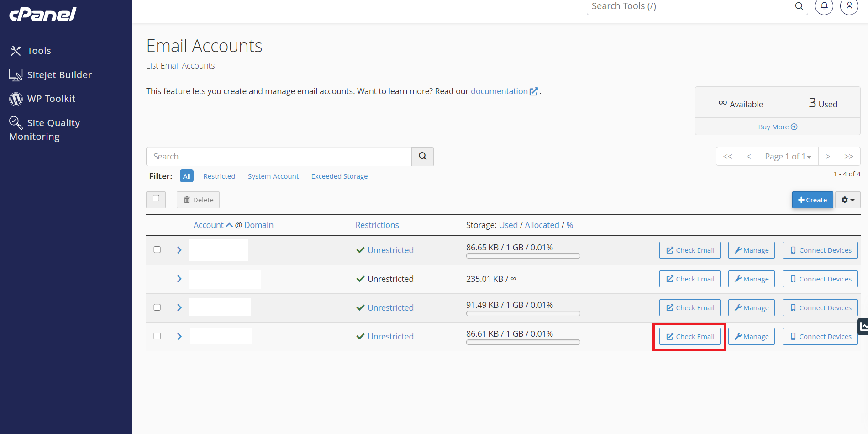Viewport: 868px width, 434px height.
Task: Connect Devices for 91.49 KB account
Action: [820, 307]
